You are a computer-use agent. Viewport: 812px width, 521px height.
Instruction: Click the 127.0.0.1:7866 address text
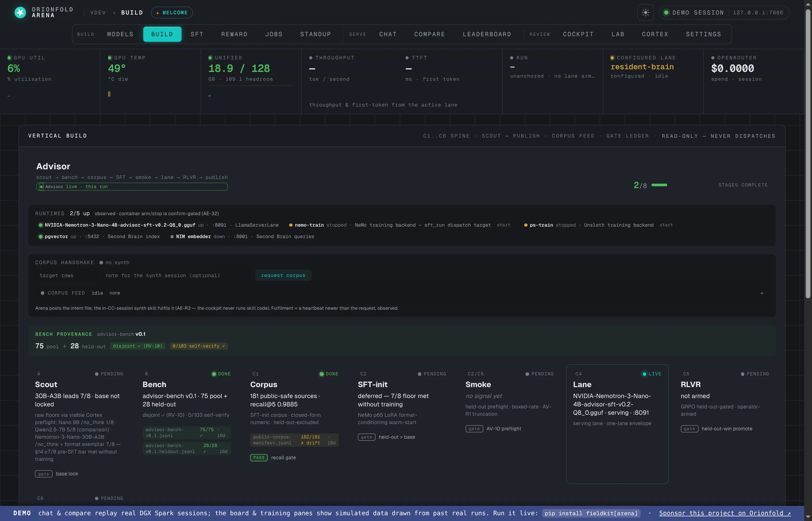click(758, 13)
